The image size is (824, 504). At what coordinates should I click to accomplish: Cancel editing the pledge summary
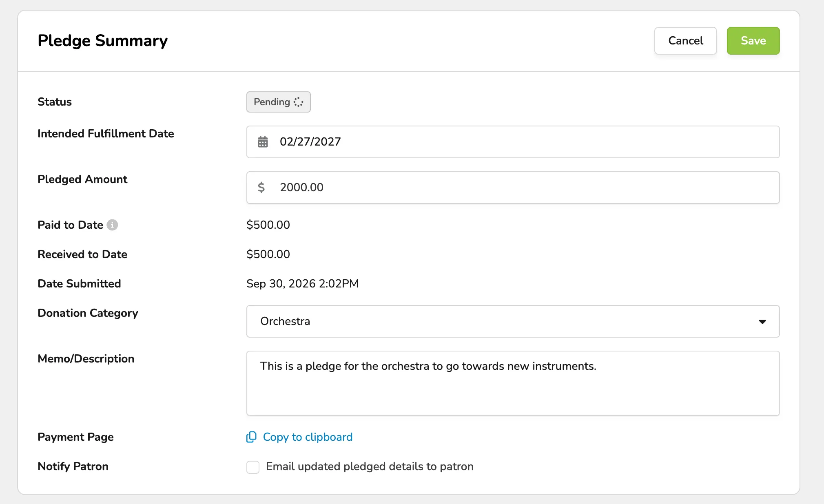pyautogui.click(x=685, y=41)
